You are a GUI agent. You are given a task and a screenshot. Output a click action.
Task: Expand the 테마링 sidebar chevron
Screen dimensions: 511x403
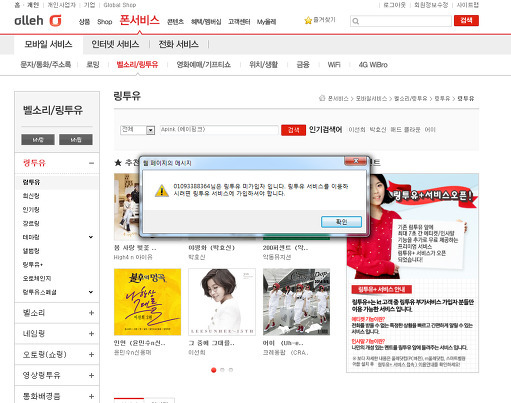[x=91, y=237]
